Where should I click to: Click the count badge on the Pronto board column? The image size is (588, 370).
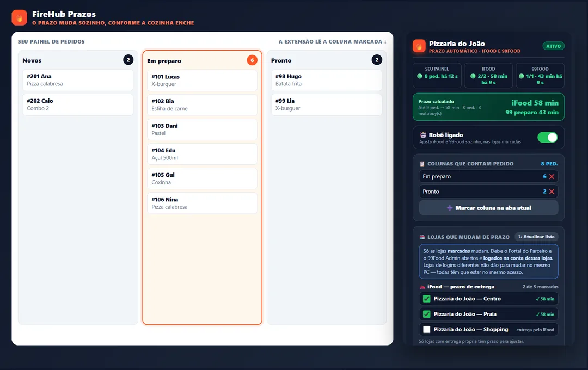[x=377, y=60]
